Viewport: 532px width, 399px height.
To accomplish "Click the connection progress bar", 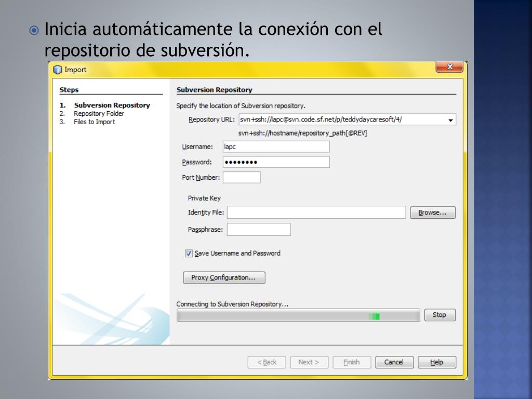I will click(x=298, y=315).
